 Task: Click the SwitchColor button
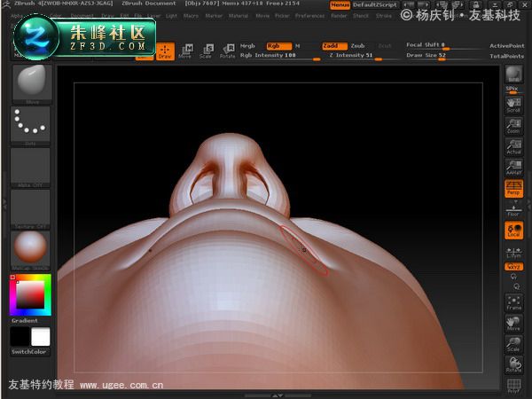click(29, 352)
